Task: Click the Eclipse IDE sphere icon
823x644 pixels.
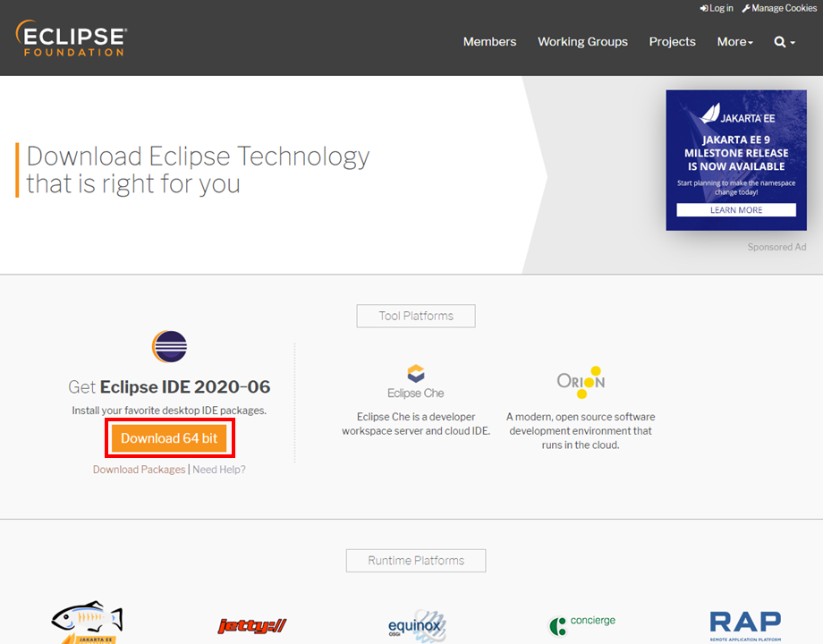Action: [x=170, y=346]
